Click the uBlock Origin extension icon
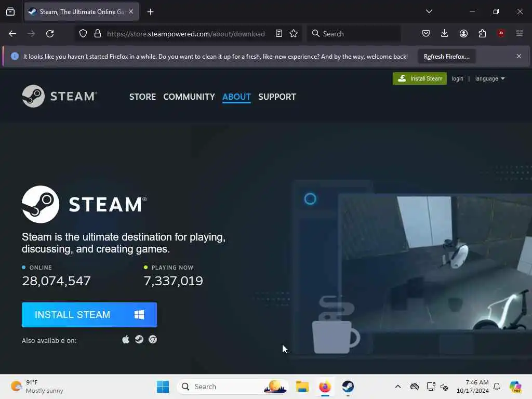The width and height of the screenshot is (532, 399). (x=501, y=33)
